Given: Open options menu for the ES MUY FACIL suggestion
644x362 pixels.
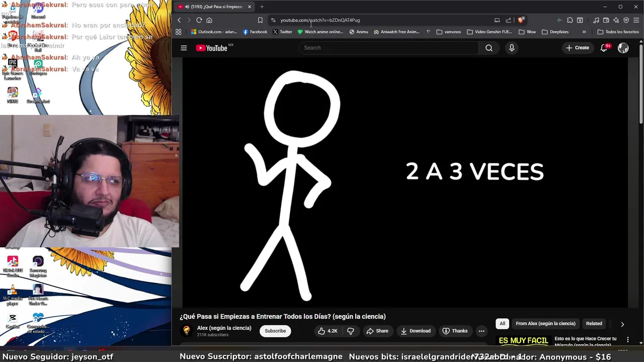Looking at the screenshot, I should (x=627, y=340).
